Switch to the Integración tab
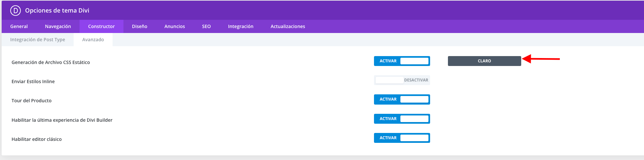 point(241,26)
